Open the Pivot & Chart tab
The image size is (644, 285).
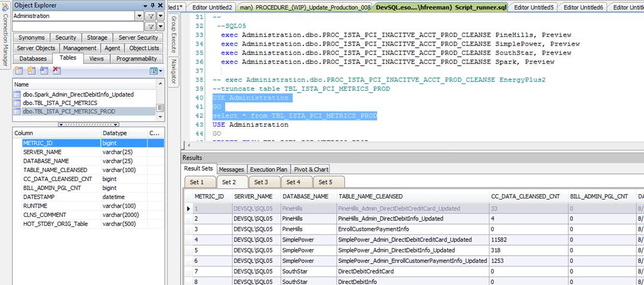click(x=312, y=170)
